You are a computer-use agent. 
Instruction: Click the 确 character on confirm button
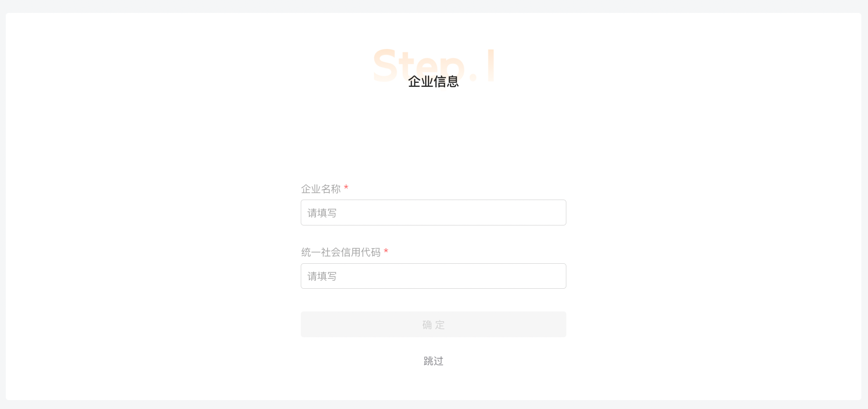[427, 325]
